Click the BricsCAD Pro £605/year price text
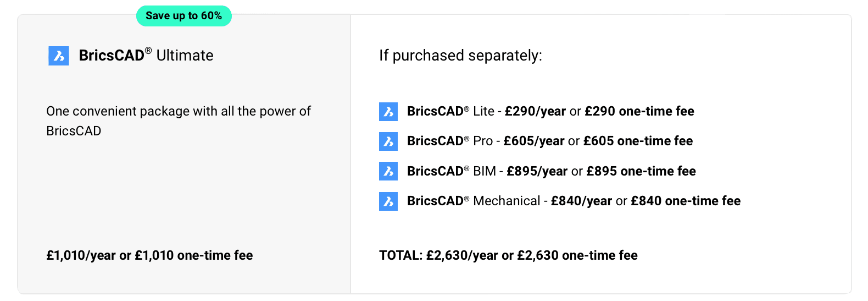This screenshot has height=301, width=868. pyautogui.click(x=533, y=141)
